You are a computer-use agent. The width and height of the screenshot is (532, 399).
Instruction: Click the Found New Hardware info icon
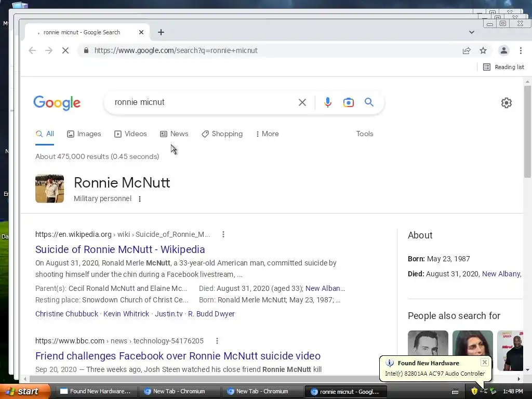390,363
